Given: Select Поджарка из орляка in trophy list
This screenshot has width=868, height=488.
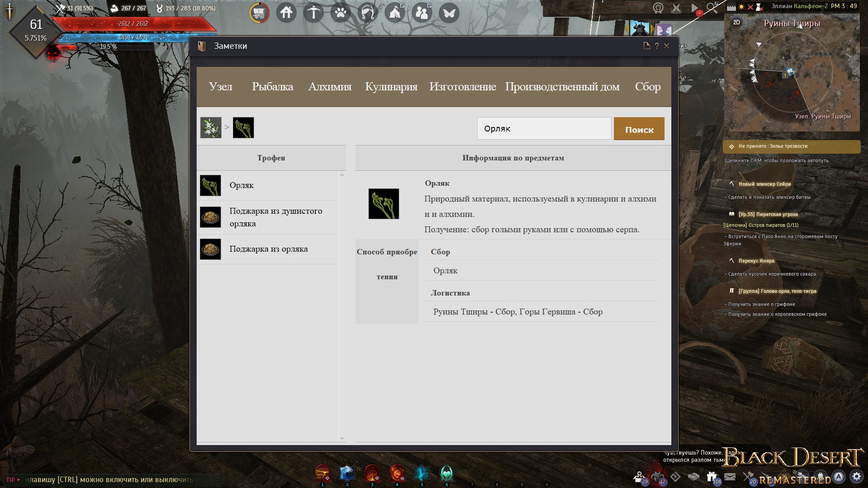Looking at the screenshot, I should (x=269, y=249).
